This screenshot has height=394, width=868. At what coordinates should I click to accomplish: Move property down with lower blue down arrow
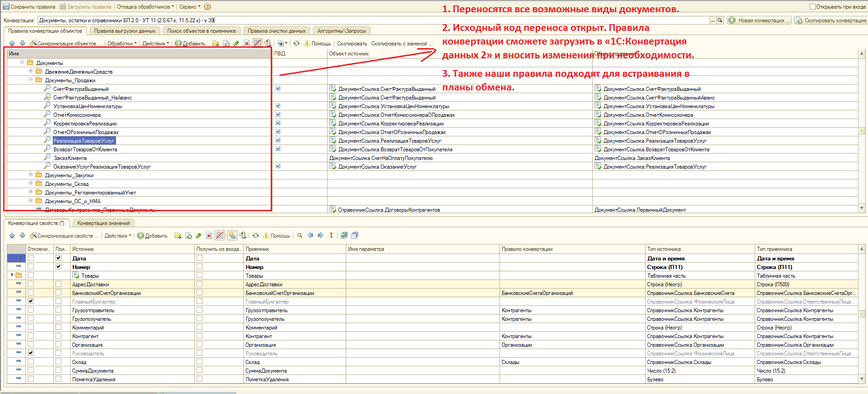[22, 235]
